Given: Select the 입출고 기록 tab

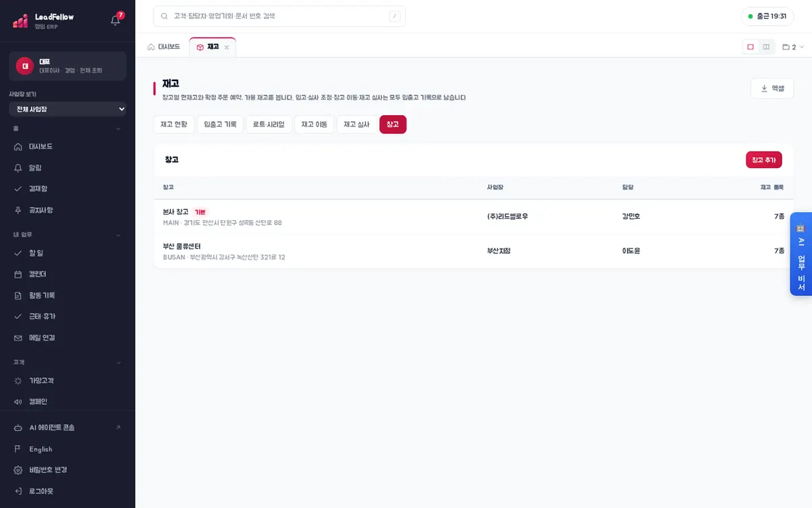Looking at the screenshot, I should point(221,125).
